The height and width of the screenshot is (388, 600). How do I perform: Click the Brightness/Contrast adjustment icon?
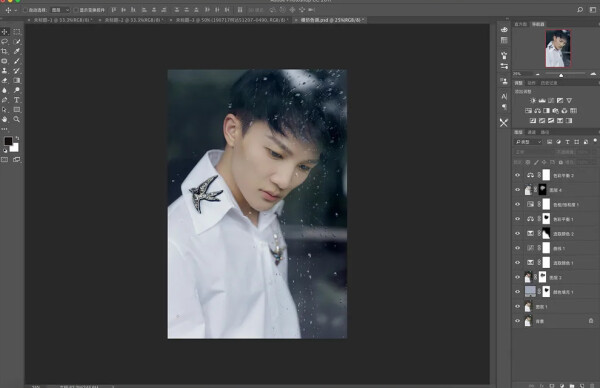(x=533, y=101)
